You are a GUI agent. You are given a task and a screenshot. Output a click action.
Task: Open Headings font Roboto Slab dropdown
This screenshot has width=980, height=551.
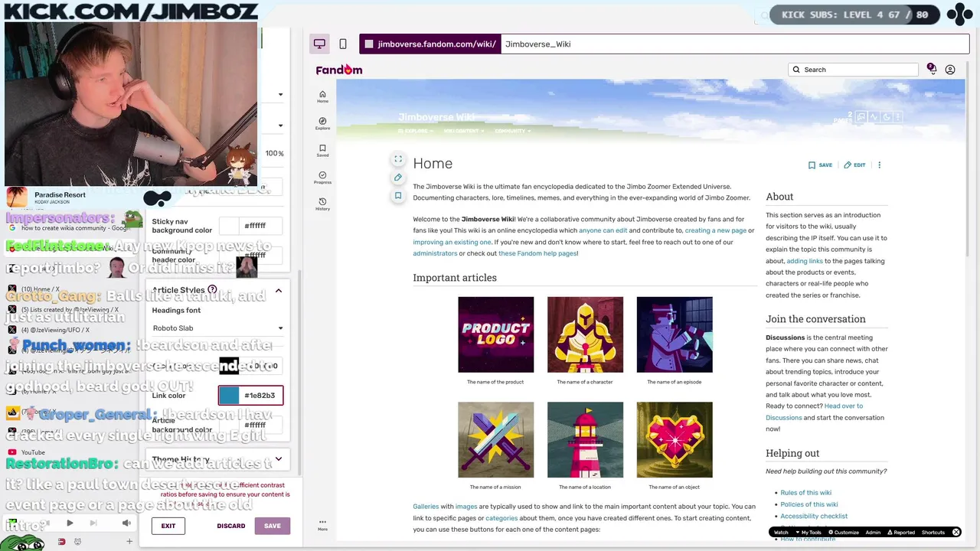(218, 328)
